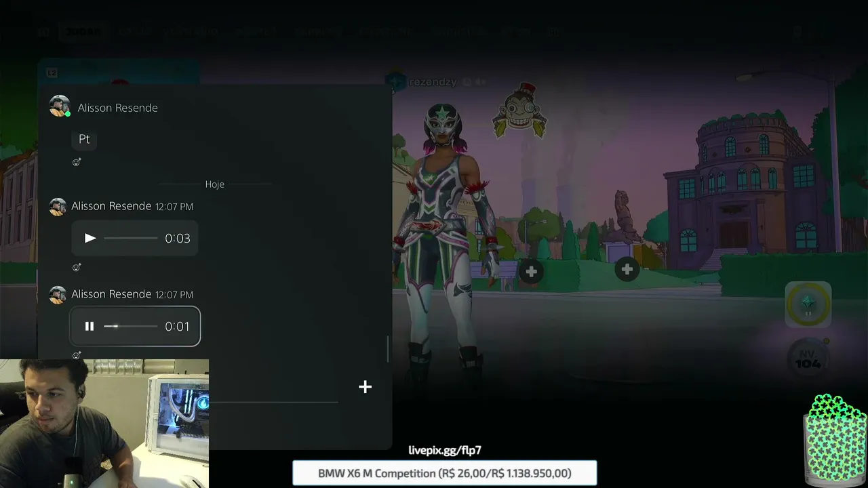Seek along the 0:03 voice message progress bar

coord(131,238)
